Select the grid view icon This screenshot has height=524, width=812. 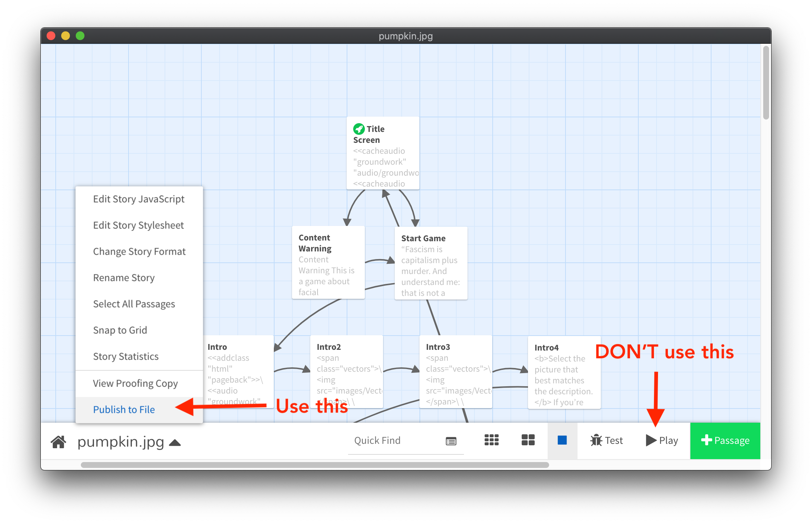(x=491, y=440)
